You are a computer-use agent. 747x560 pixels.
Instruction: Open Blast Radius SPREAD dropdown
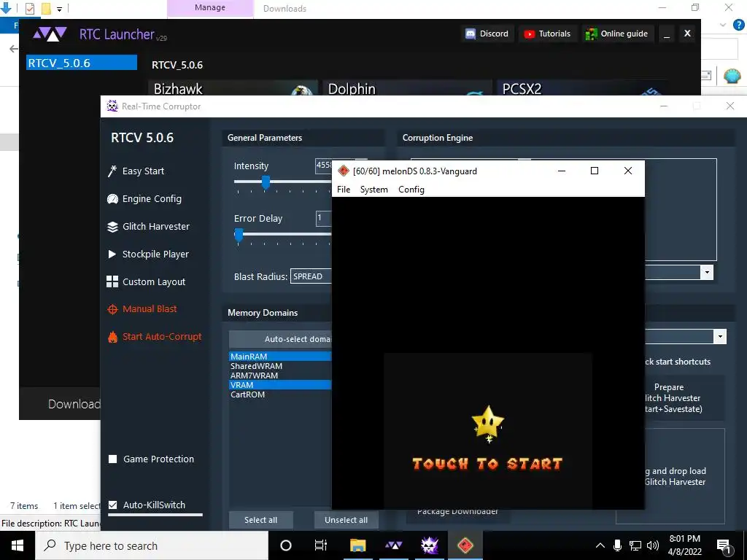click(x=311, y=276)
